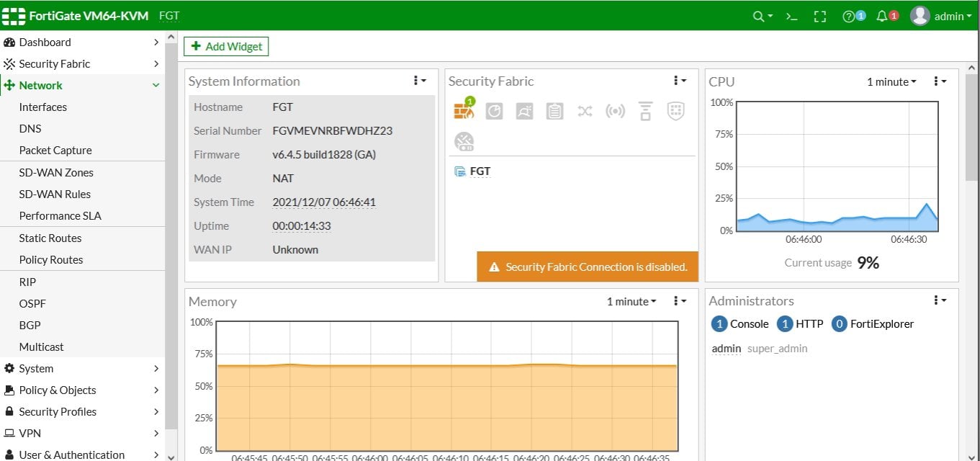Screen dimensions: 980x461
Task: Click the shield grid Security Fabric icon
Action: pyautogui.click(x=675, y=111)
